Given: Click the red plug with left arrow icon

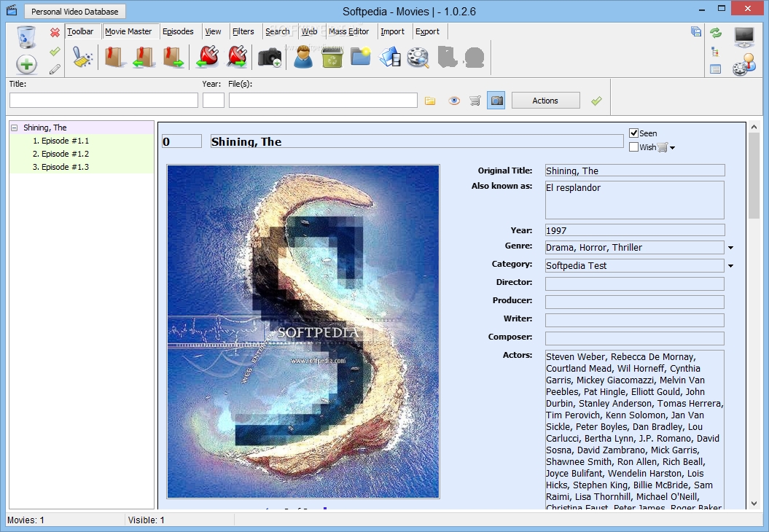Looking at the screenshot, I should (x=208, y=57).
